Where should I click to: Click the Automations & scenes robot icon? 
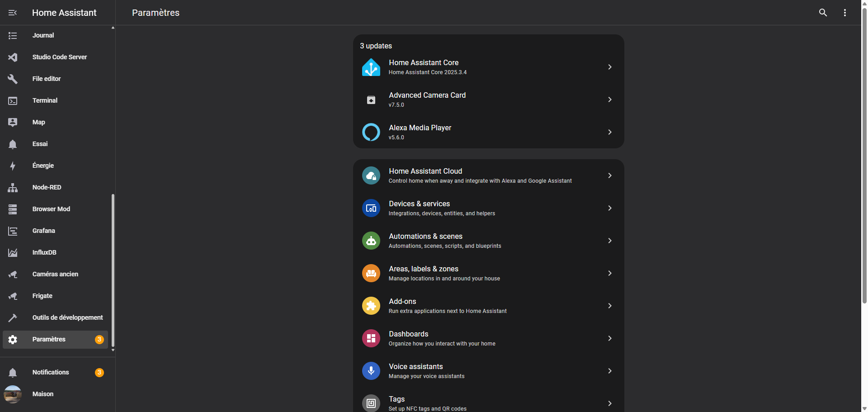point(371,241)
